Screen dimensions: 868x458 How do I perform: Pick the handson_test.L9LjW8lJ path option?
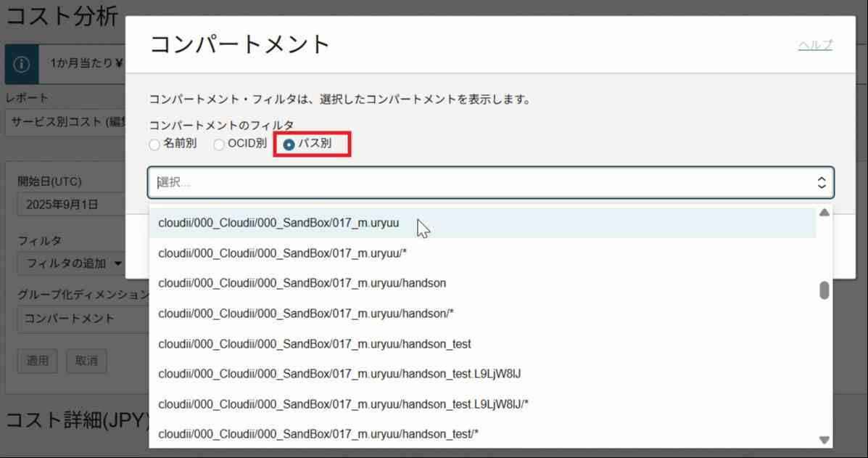pyautogui.click(x=339, y=374)
